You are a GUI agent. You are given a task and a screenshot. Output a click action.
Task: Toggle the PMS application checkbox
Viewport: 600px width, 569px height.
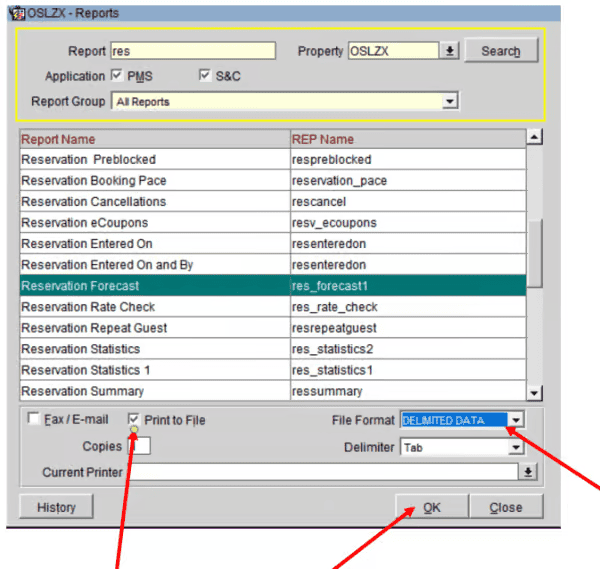(x=116, y=76)
